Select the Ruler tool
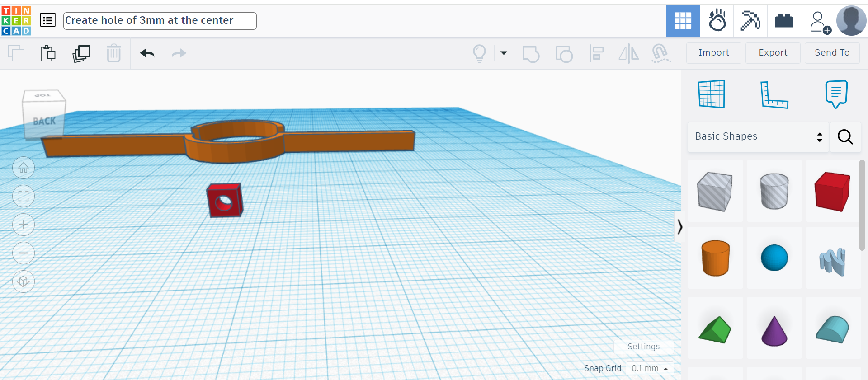 774,94
